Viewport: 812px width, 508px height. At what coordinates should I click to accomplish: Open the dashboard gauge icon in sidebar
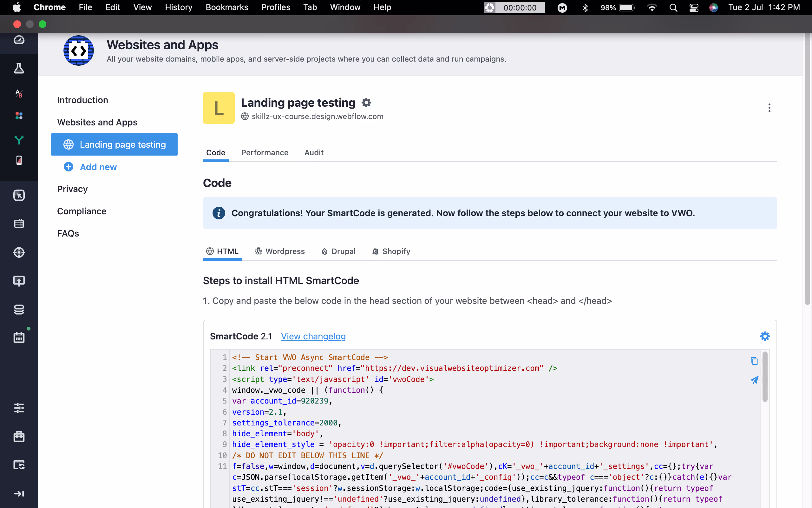19,40
